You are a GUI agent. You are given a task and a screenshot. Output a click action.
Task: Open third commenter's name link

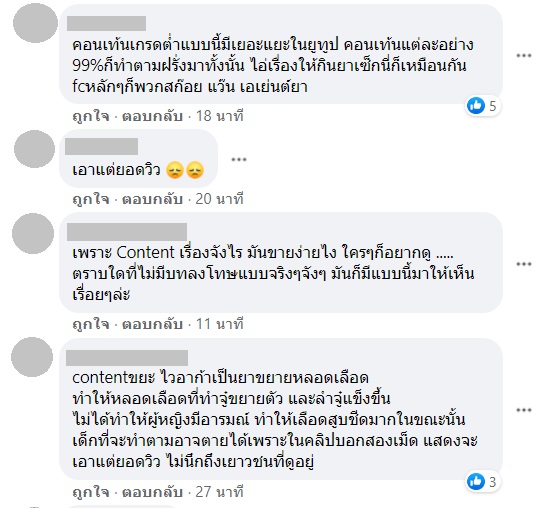(x=127, y=232)
